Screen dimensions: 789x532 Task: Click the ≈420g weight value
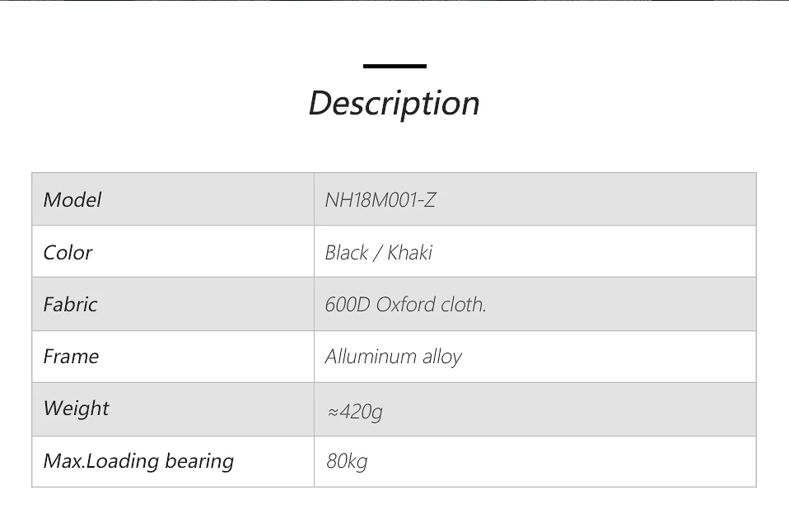355,412
